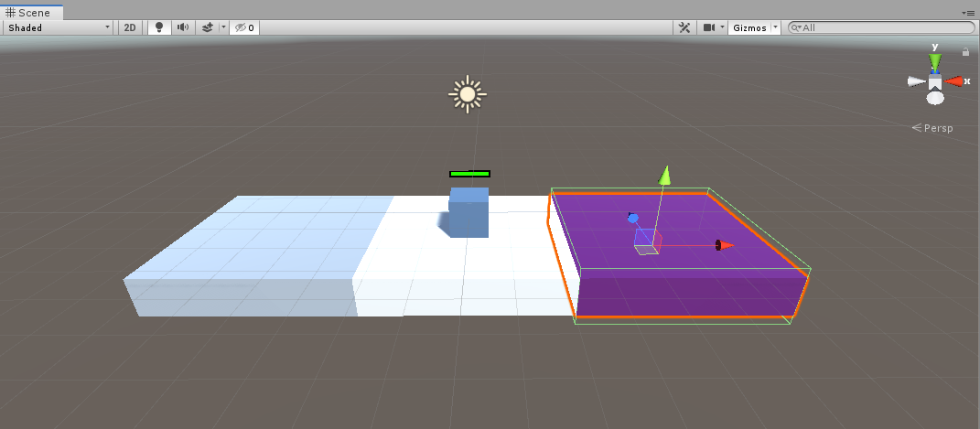Toggle scene lighting bulb icon

click(159, 27)
